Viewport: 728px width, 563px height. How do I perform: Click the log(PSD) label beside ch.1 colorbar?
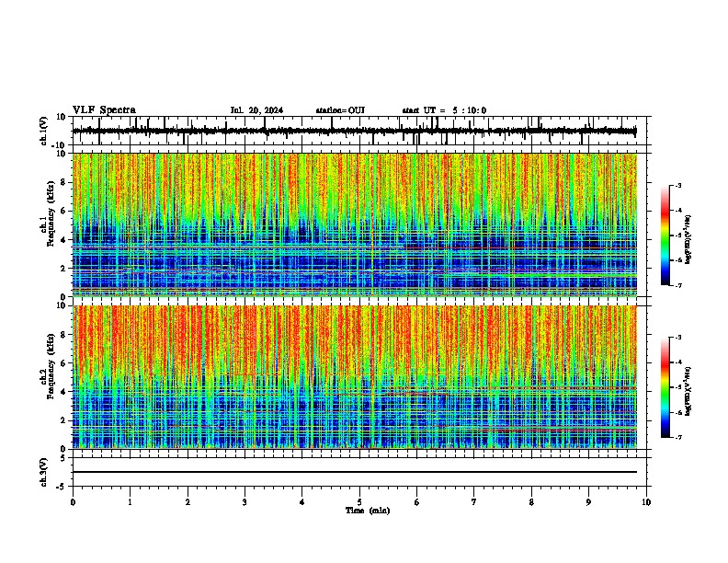pyautogui.click(x=688, y=239)
